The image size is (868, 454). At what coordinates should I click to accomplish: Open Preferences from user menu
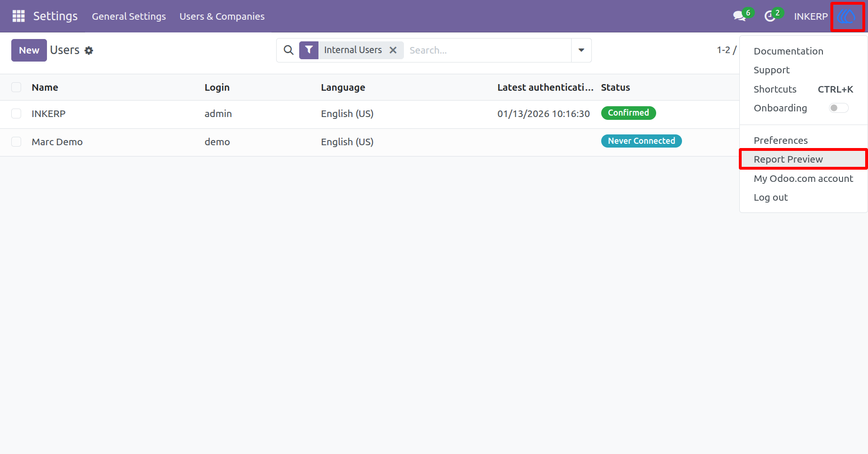(781, 141)
